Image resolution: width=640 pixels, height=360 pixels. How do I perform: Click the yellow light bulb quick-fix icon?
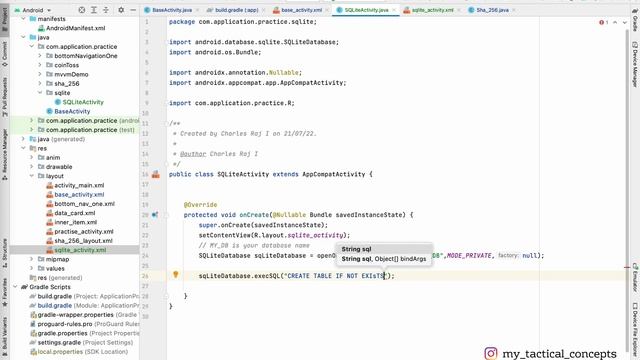176,275
